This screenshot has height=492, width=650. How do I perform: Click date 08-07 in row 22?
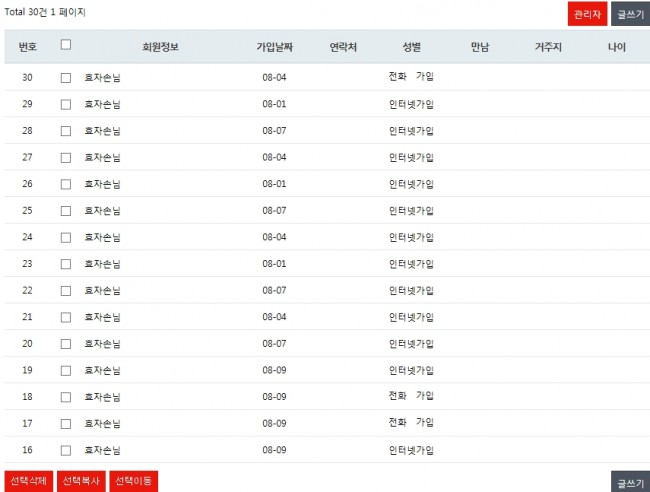pos(274,290)
